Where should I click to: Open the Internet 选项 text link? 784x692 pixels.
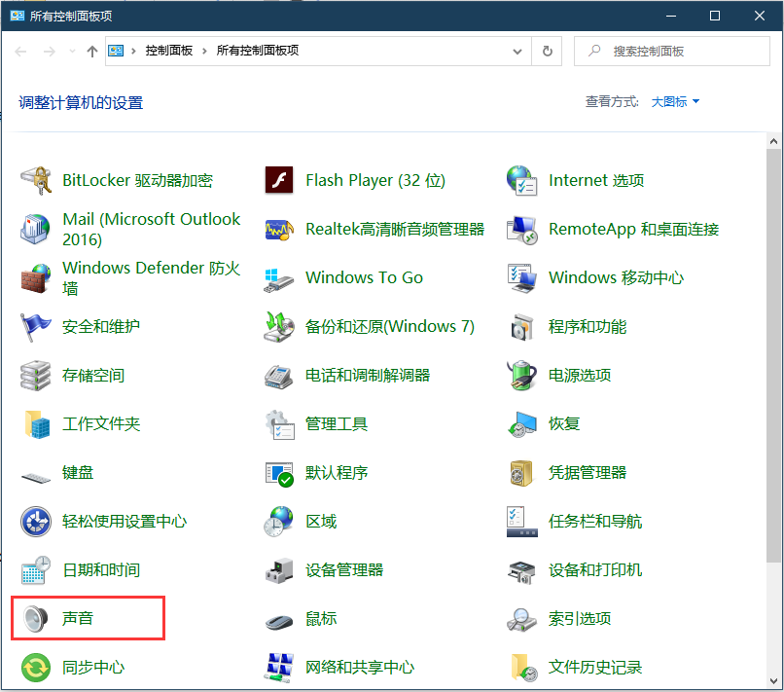(596, 180)
